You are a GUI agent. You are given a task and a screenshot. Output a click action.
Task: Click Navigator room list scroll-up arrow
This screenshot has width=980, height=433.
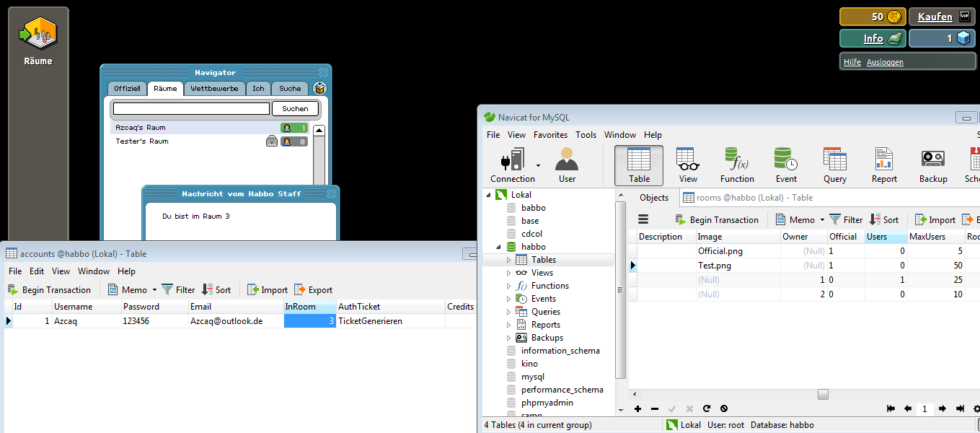click(319, 131)
